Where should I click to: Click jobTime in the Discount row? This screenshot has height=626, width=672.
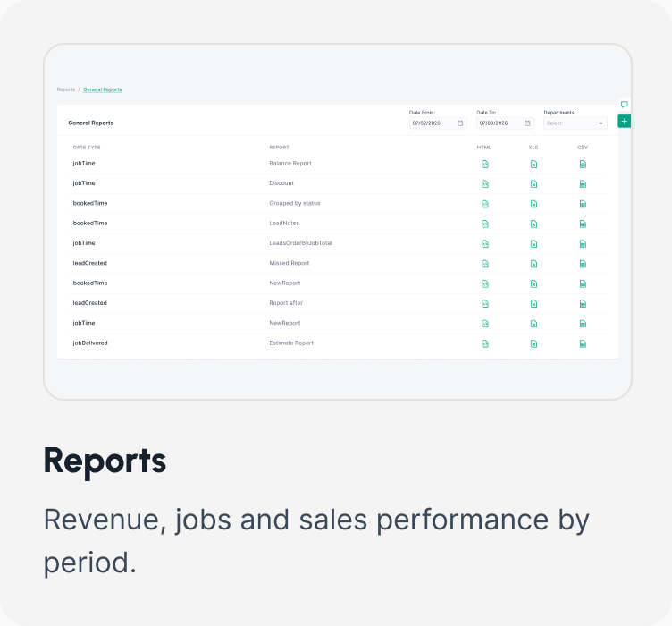84,183
